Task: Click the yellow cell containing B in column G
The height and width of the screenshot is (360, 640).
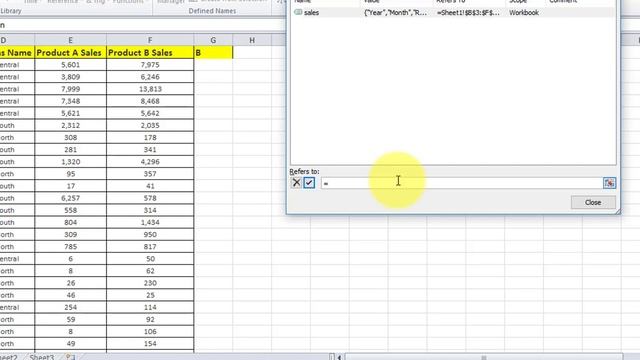Action: (x=213, y=53)
